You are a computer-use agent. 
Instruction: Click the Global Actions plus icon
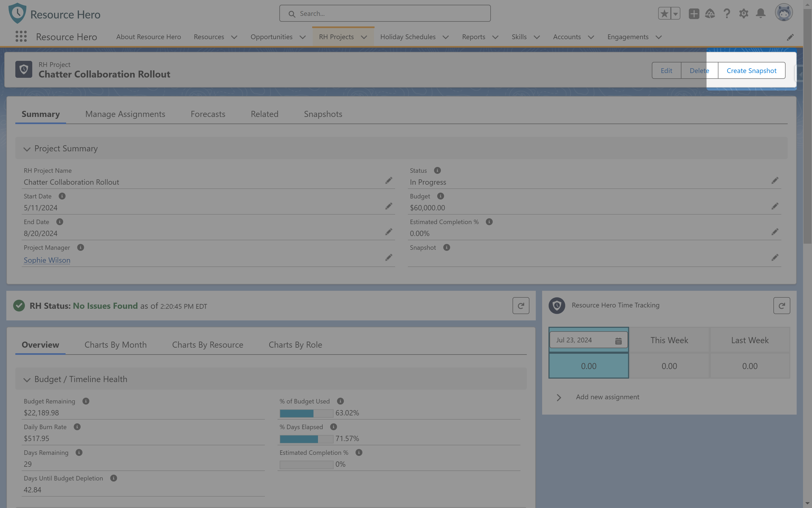[694, 13]
